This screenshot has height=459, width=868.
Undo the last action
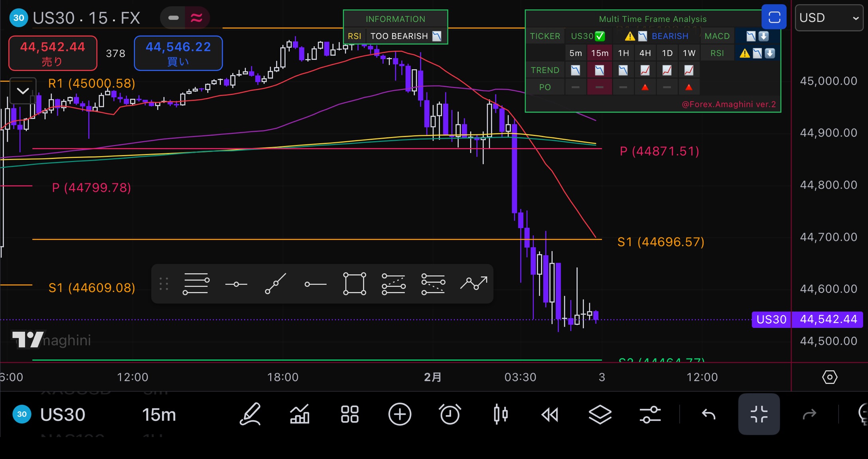pyautogui.click(x=708, y=415)
